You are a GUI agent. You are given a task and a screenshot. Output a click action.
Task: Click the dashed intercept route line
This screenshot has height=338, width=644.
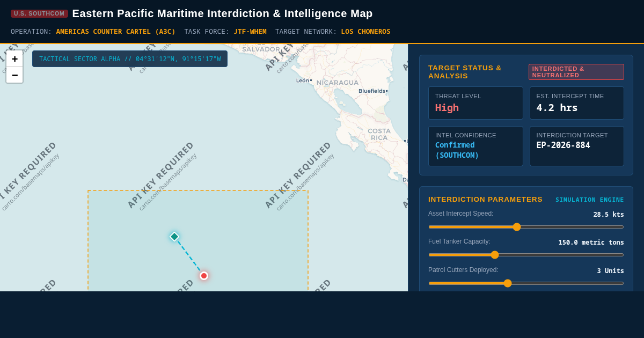coord(189,256)
